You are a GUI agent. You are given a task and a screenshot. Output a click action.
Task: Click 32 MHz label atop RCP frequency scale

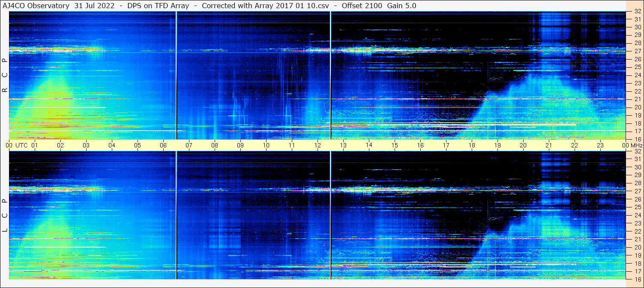point(637,12)
